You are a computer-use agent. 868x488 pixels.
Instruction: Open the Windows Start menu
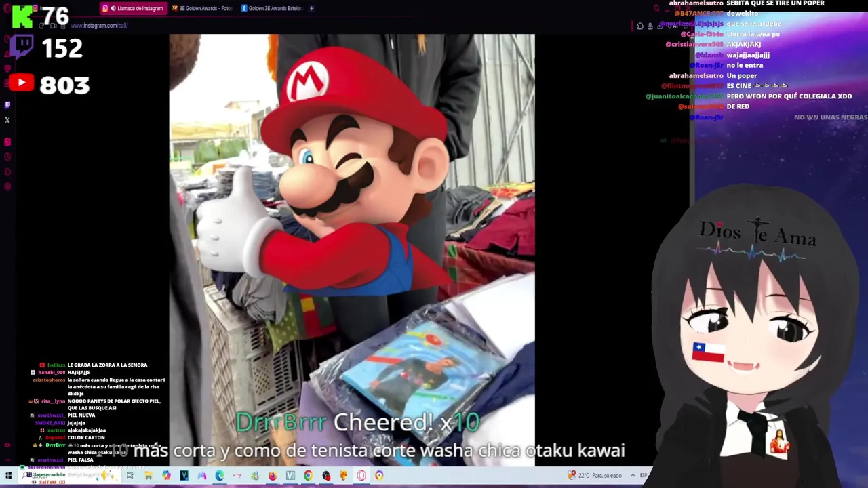click(8, 476)
